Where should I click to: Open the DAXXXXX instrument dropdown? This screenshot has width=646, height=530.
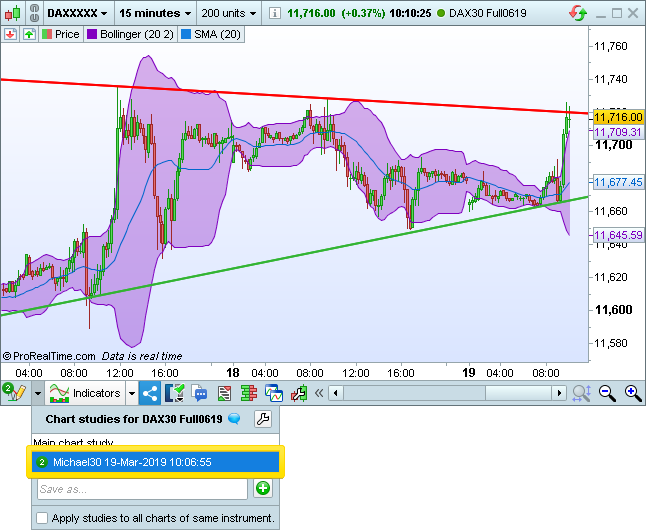76,14
